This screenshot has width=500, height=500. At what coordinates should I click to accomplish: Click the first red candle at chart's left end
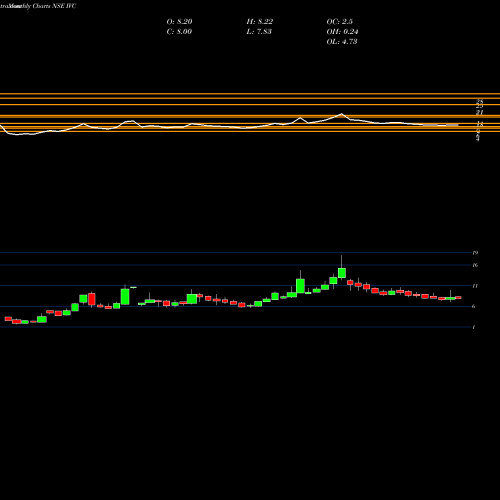[8, 319]
